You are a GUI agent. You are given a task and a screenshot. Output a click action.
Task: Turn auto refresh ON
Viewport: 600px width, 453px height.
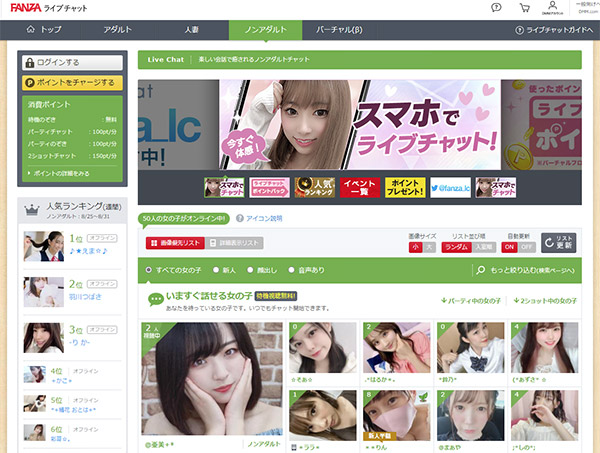point(509,247)
